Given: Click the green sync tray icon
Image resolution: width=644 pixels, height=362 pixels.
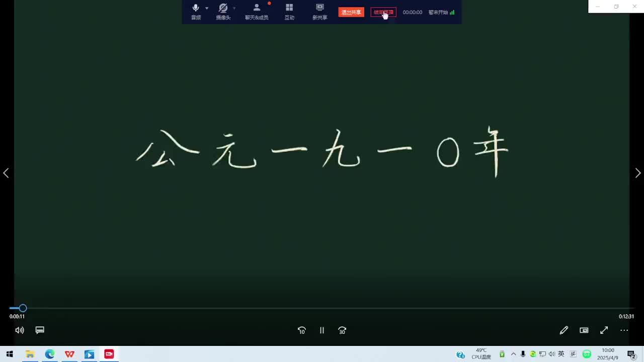Looking at the screenshot, I should point(533,354).
